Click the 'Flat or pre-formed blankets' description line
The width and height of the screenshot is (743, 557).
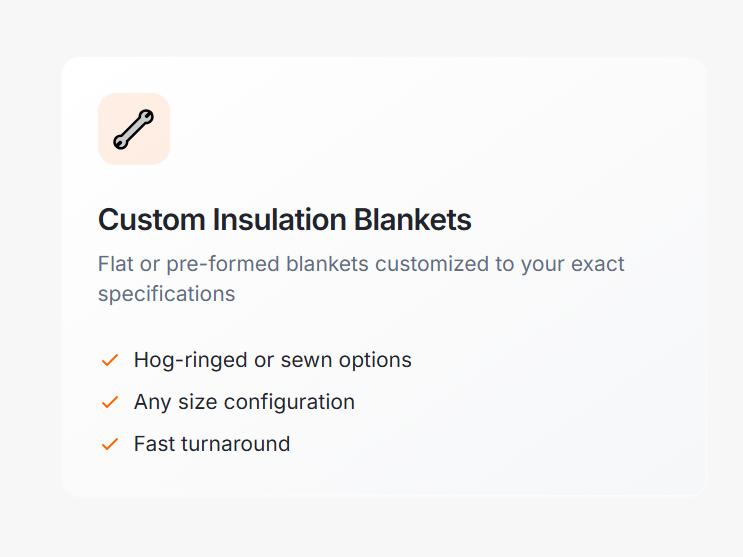[361, 265]
